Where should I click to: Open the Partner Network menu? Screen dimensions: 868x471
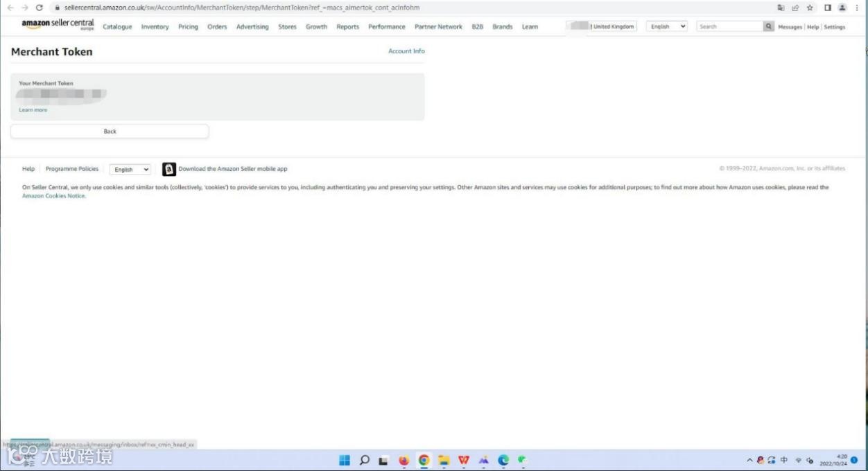pos(438,27)
